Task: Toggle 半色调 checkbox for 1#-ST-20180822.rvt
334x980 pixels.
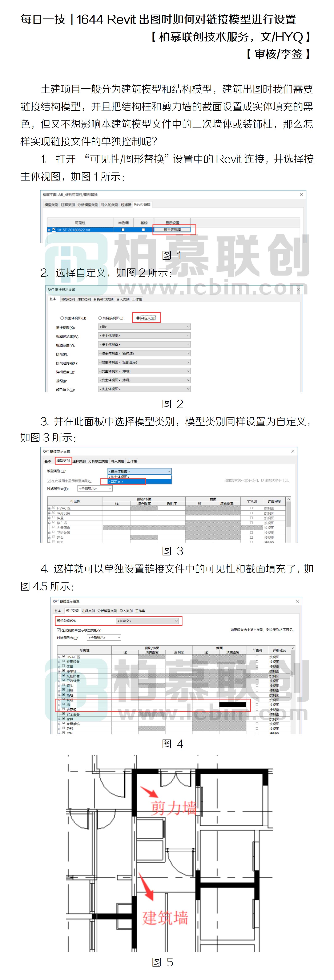Action: pos(123,230)
